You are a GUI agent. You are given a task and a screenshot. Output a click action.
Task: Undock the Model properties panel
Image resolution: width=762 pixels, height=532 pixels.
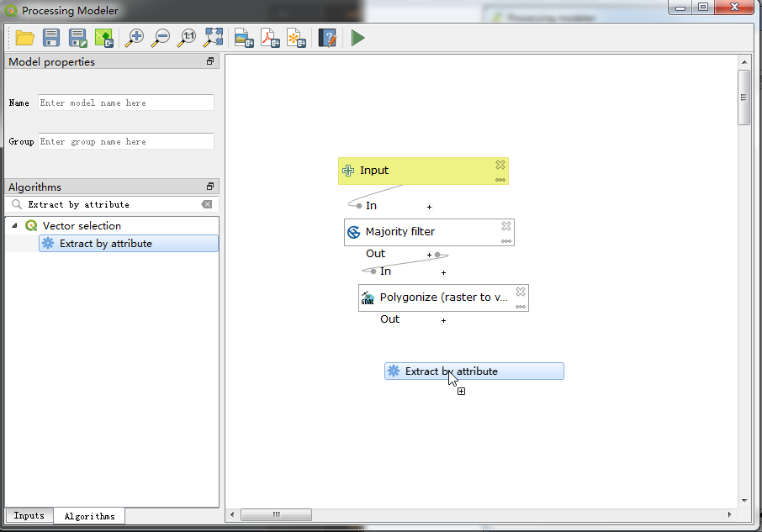[x=210, y=61]
